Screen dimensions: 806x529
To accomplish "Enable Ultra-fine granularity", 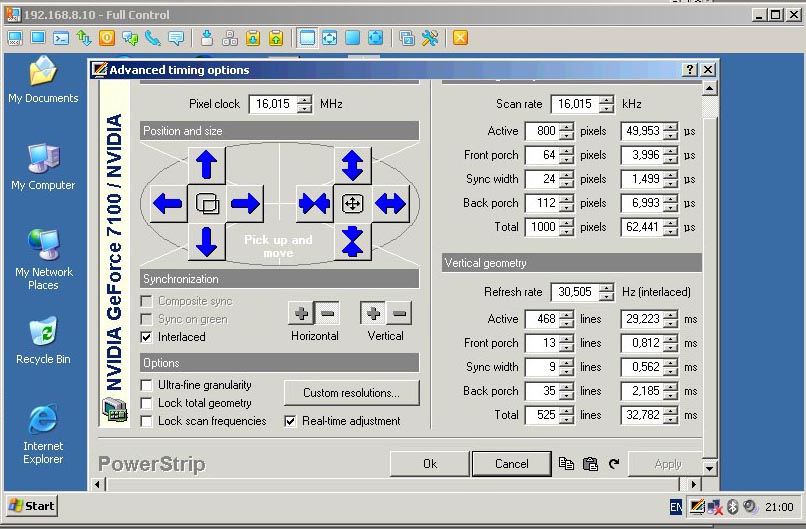I will (146, 385).
